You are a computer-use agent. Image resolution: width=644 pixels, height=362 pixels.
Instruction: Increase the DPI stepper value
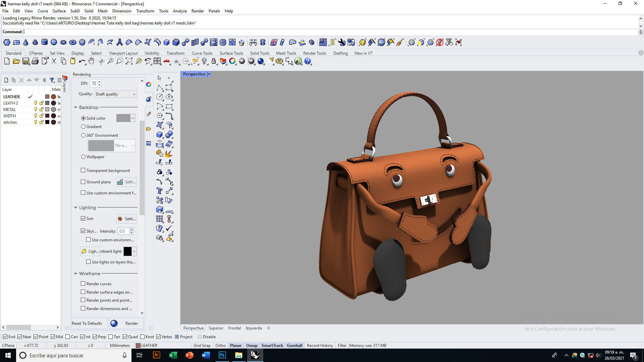click(x=100, y=82)
